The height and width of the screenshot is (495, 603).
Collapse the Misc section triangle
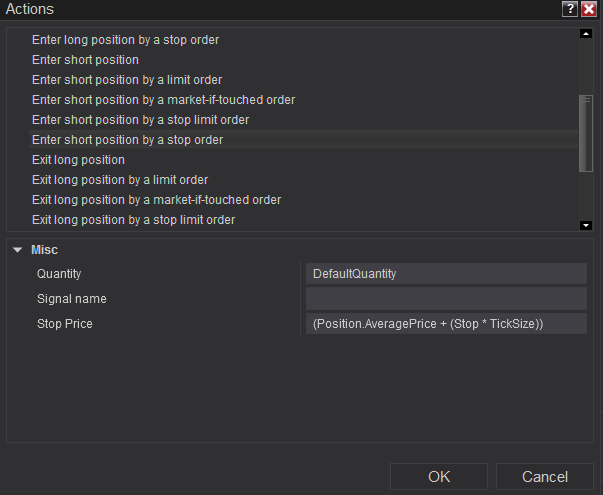18,250
